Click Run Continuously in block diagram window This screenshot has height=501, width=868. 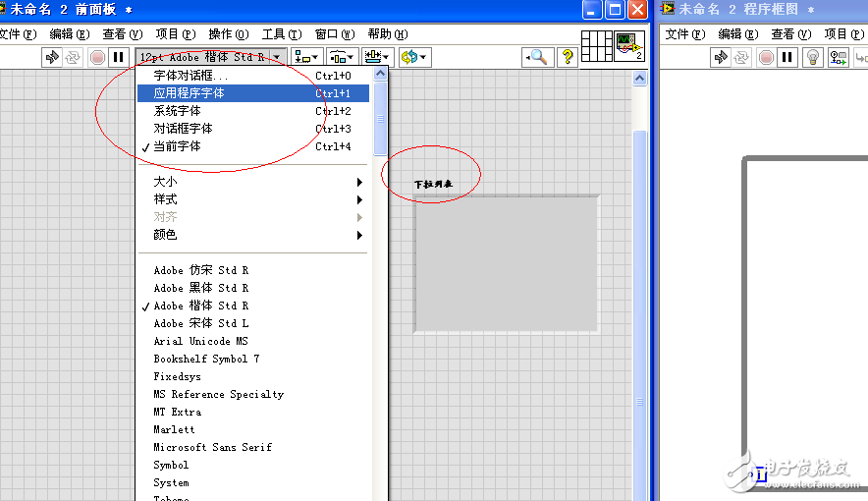(x=741, y=57)
